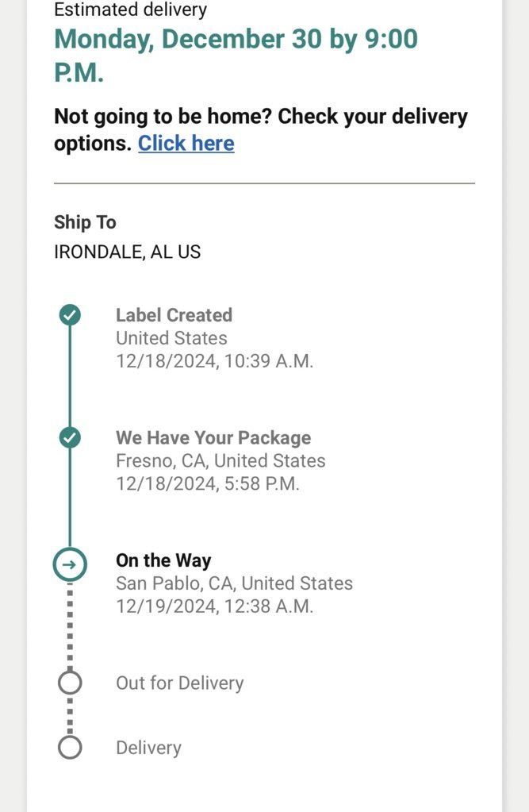This screenshot has height=812, width=529.
Task: Select the On the Way status heading
Action: click(163, 560)
